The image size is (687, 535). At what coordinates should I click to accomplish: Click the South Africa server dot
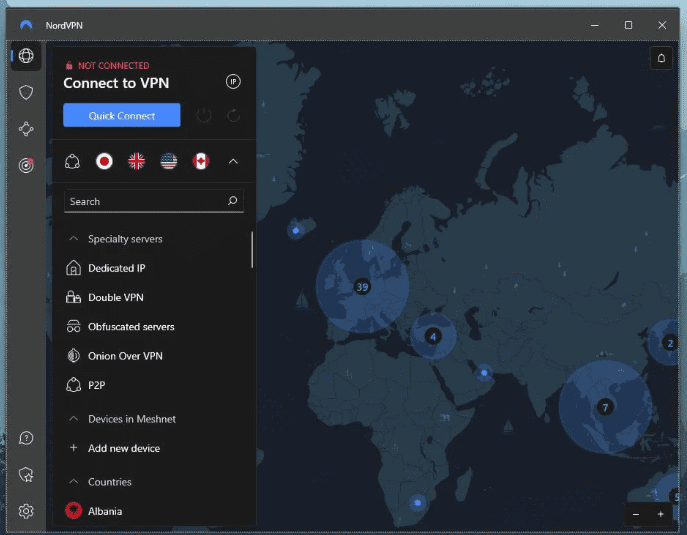(x=418, y=503)
